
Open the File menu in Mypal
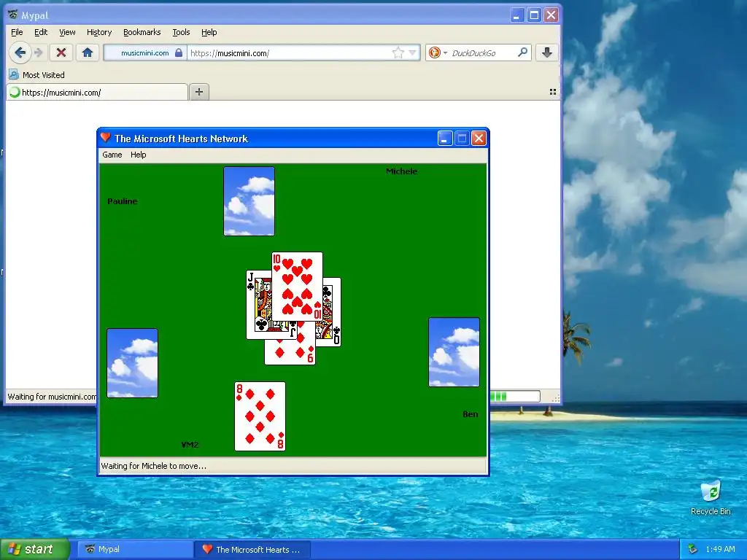tap(17, 32)
